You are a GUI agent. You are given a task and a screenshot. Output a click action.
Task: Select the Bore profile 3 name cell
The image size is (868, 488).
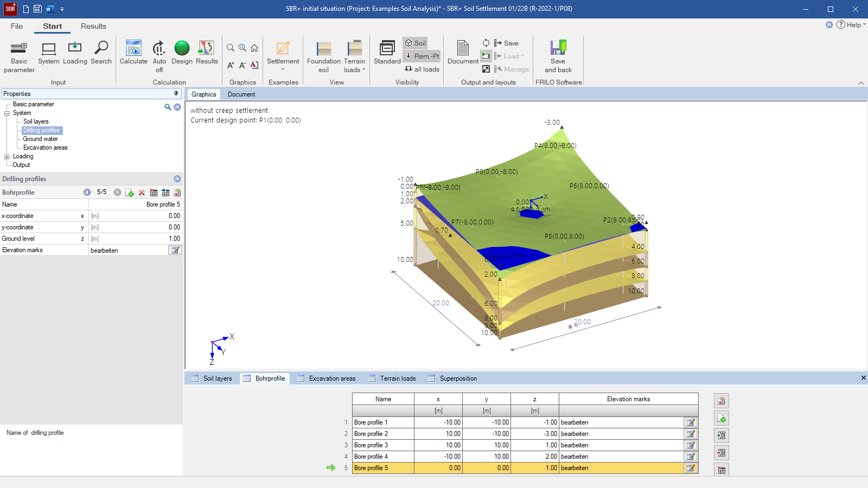(x=383, y=445)
